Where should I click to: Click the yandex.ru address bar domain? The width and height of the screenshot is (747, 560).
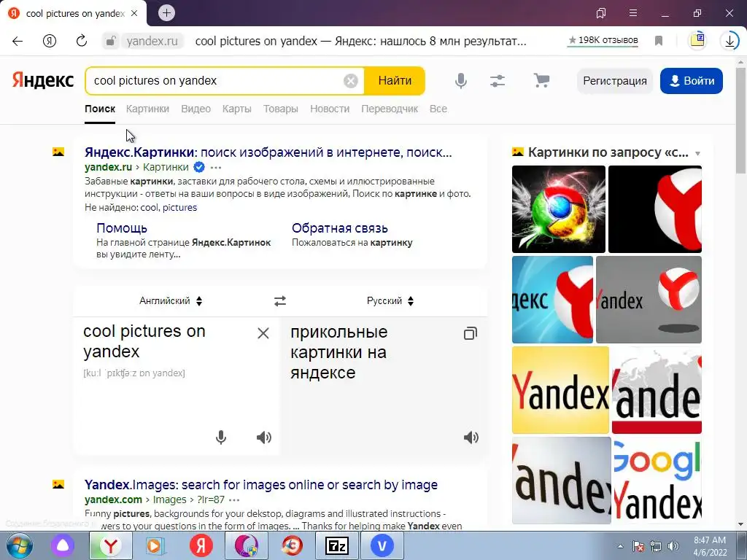pos(152,41)
